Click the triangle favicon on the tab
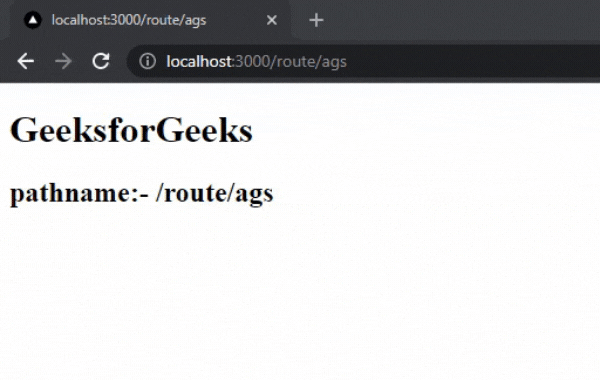 (x=33, y=20)
